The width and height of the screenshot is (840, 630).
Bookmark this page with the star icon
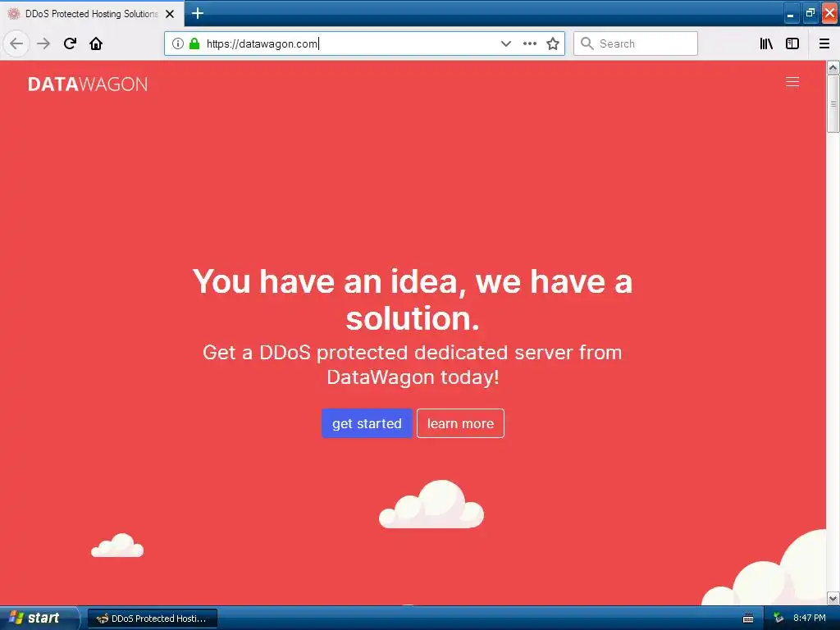(553, 43)
